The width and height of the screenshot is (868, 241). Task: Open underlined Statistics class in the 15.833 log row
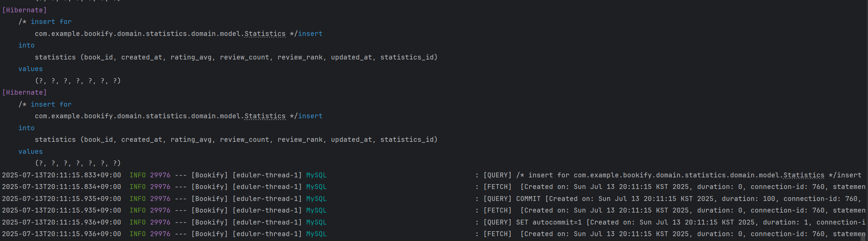pyautogui.click(x=804, y=175)
